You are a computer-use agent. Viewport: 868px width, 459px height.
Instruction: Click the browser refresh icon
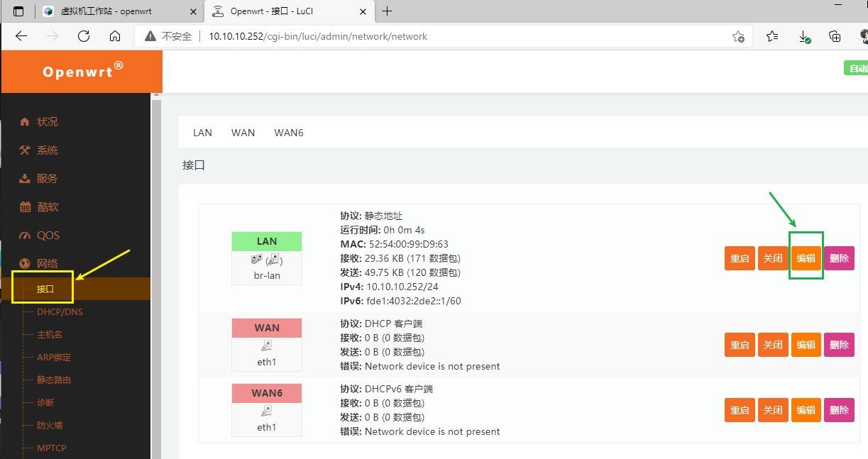[x=83, y=36]
